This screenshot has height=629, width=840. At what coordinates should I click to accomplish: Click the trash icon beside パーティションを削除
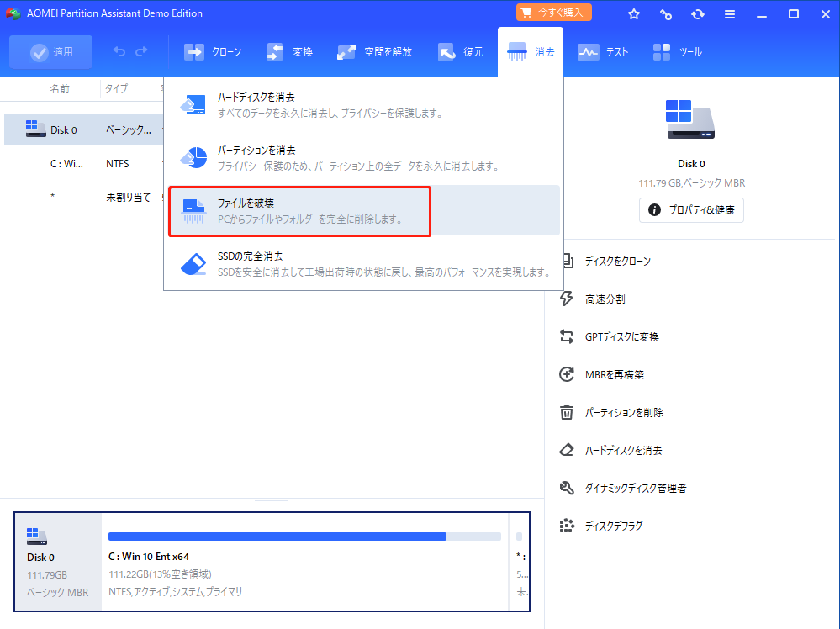click(x=566, y=412)
